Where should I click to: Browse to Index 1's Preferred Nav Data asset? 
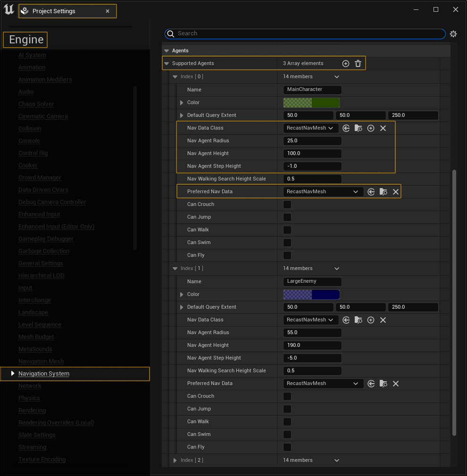coord(383,383)
